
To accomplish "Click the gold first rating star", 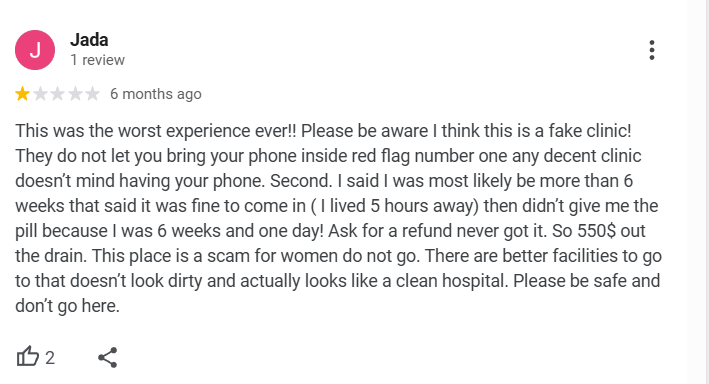I will (x=22, y=94).
